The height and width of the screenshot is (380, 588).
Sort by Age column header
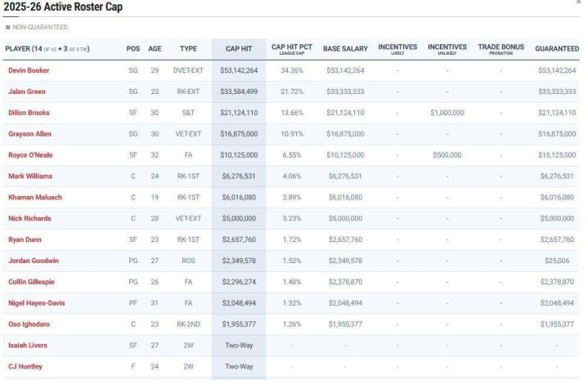coord(155,49)
